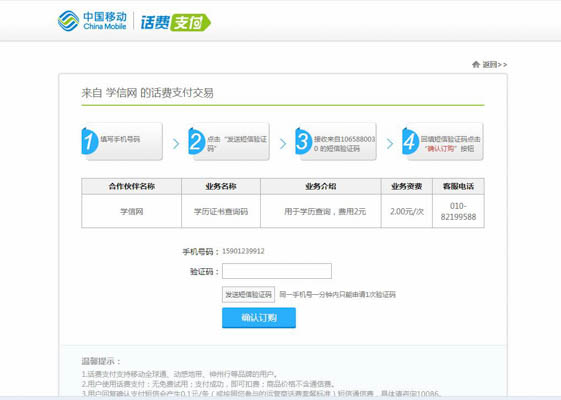Image resolution: width=561 pixels, height=400 pixels.
Task: Click the 来自 学信网 的话费支付交易 heading
Action: [147, 93]
